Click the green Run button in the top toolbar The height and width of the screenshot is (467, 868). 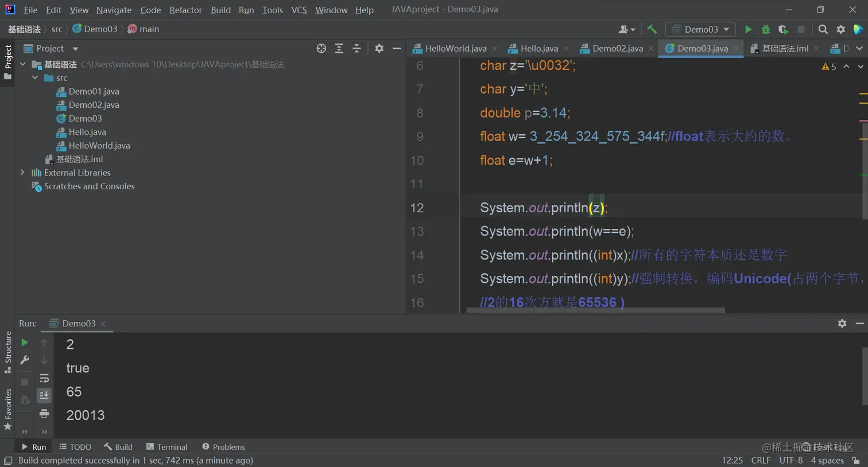tap(748, 29)
